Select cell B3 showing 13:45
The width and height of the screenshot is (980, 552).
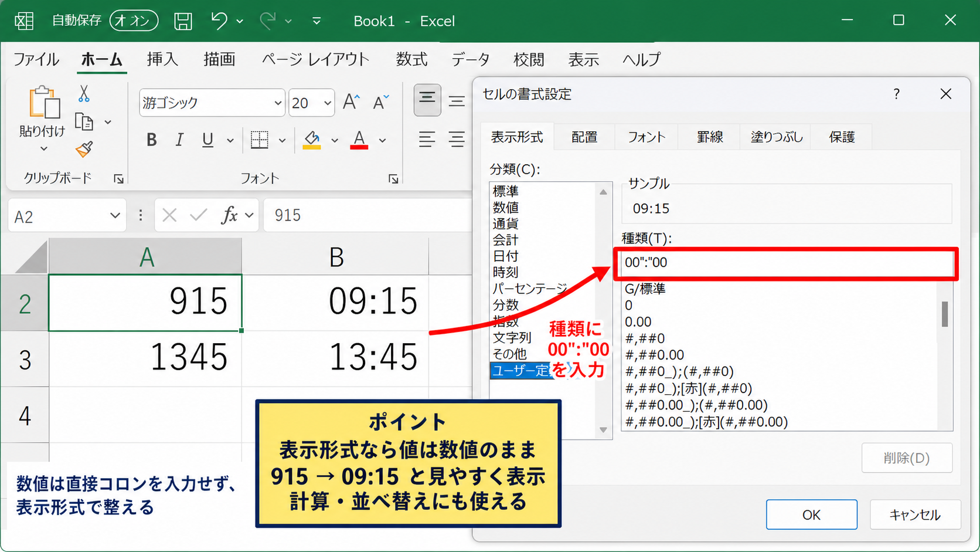click(x=335, y=358)
